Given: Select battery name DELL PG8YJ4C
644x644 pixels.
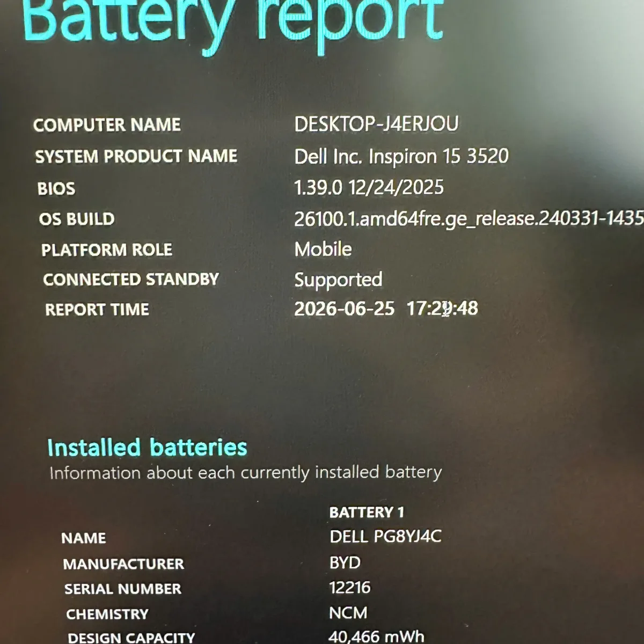Looking at the screenshot, I should [x=385, y=536].
